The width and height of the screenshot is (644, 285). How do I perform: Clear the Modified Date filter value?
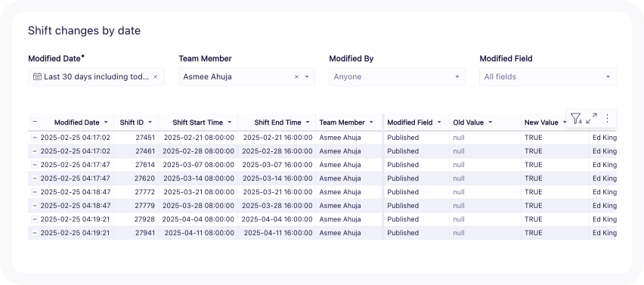click(155, 77)
